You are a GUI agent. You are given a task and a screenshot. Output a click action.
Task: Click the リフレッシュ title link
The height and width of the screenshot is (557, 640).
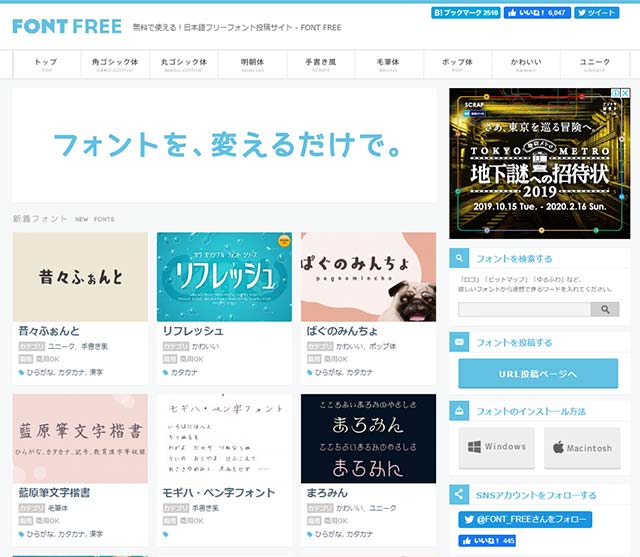pyautogui.click(x=193, y=331)
